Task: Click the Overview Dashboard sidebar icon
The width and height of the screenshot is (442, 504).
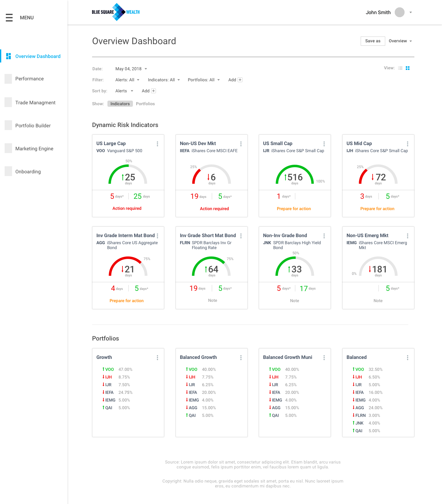Action: pyautogui.click(x=9, y=56)
